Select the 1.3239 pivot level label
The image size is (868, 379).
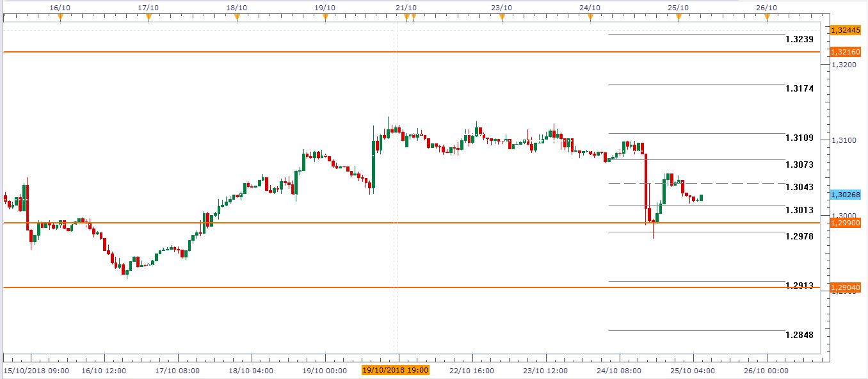[x=799, y=40]
